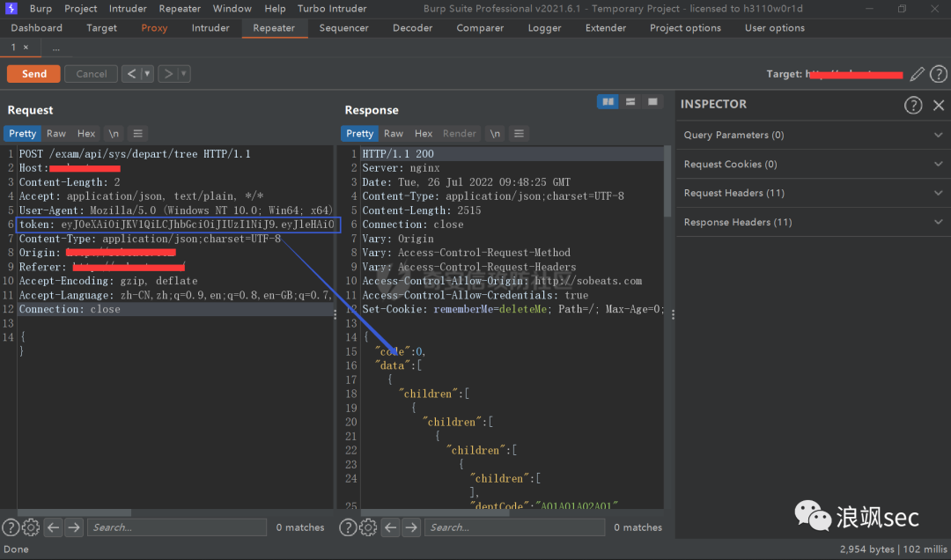Jump to previous Response search match
This screenshot has width=951, height=560.
tap(390, 527)
